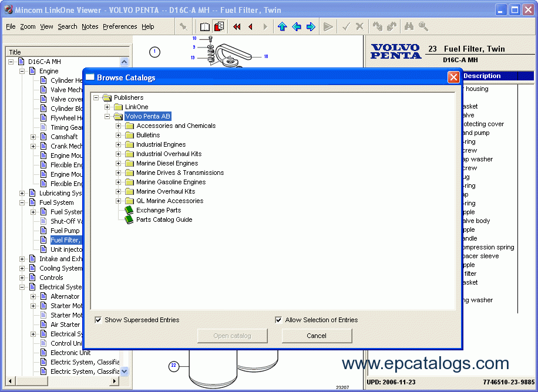Uncheck Show Superseded Entries checkbox

(x=98, y=320)
